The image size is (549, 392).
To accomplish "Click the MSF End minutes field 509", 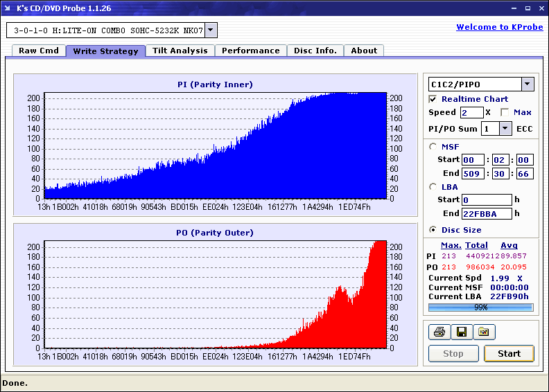I will click(473, 173).
